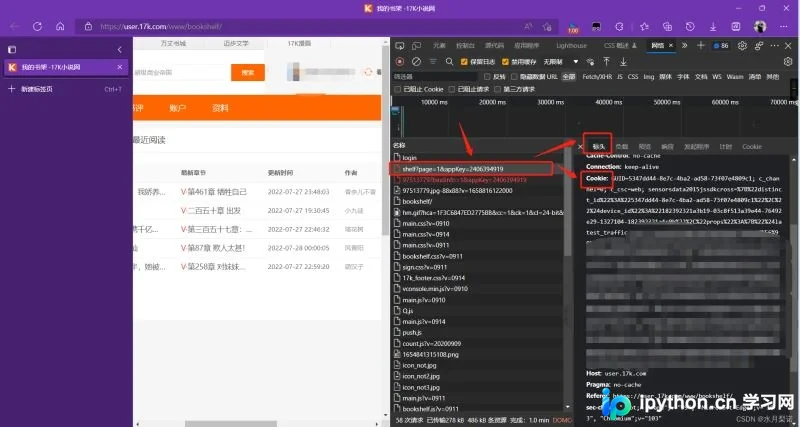Image resolution: width=800 pixels, height=427 pixels.
Task: Click the user profile avatar in toolbar
Action: [x=760, y=27]
